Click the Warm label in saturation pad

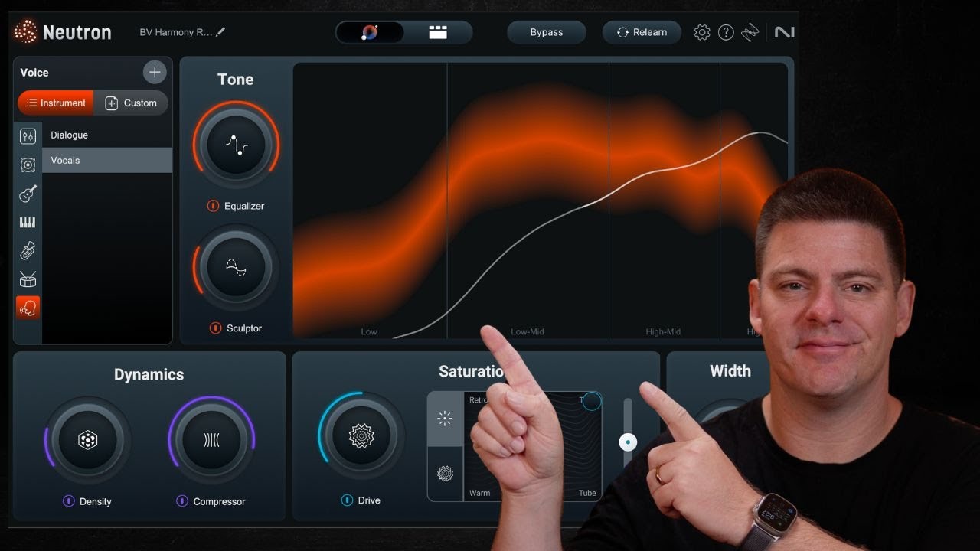point(480,493)
